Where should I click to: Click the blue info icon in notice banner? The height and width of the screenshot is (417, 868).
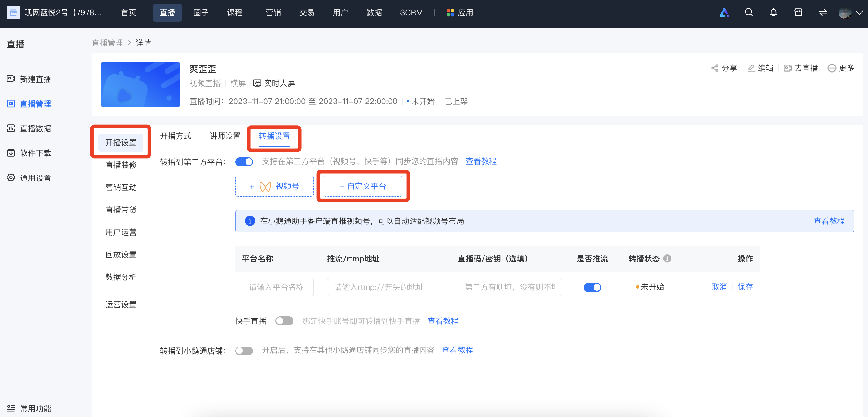(x=250, y=221)
